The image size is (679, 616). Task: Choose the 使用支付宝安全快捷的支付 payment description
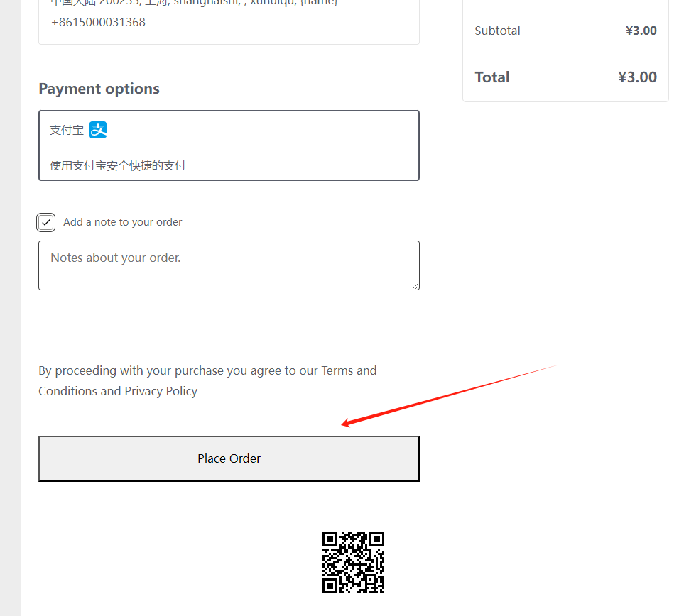click(x=117, y=165)
